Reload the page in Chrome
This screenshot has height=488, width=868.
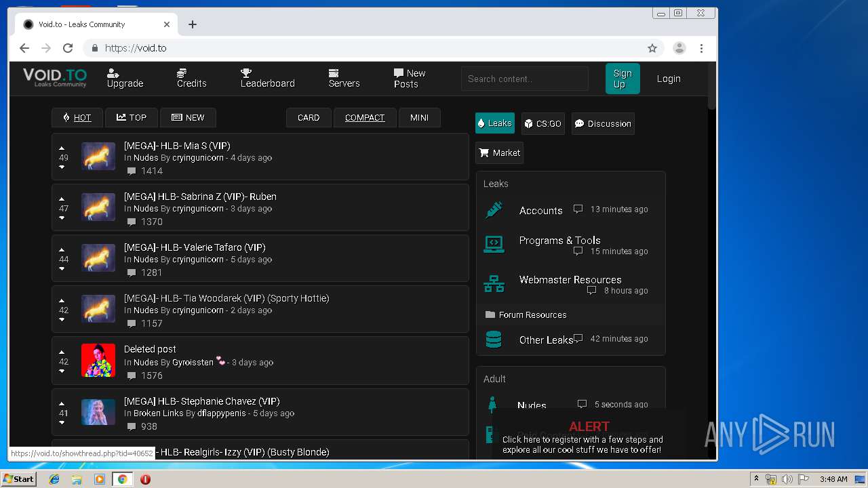[x=68, y=48]
